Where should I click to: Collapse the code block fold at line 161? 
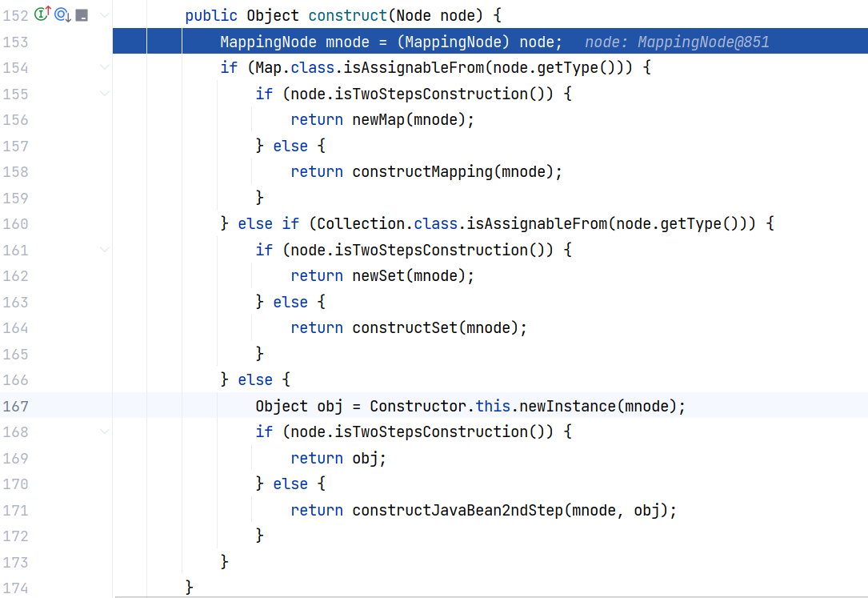[x=104, y=250]
